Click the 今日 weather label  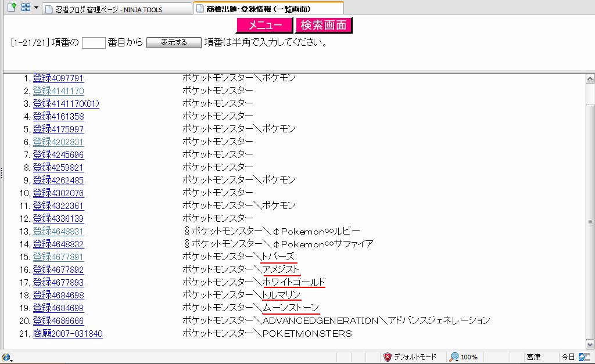coord(568,357)
